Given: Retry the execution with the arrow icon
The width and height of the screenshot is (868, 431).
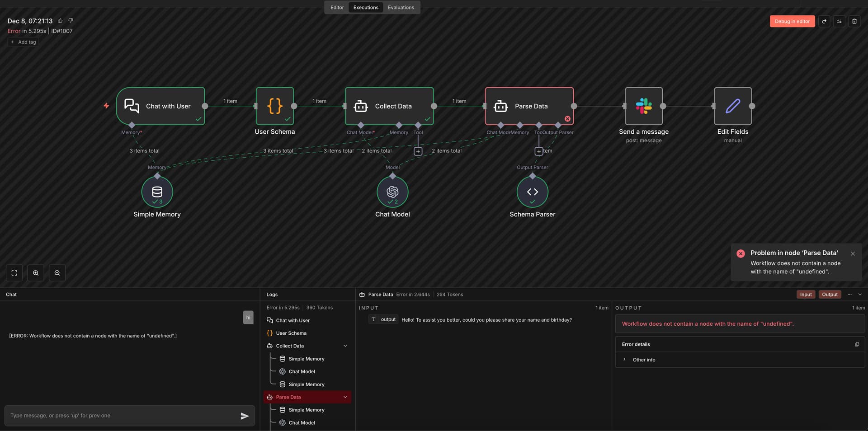Looking at the screenshot, I should pos(824,21).
